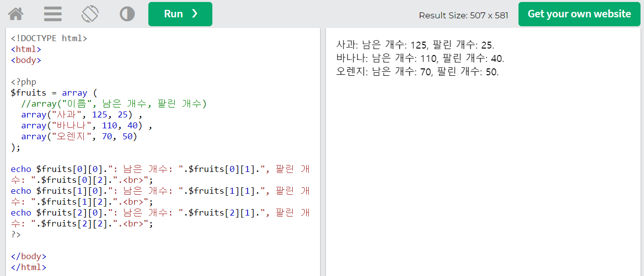Image resolution: width=644 pixels, height=276 pixels.
Task: Click the opening <body> tag line
Action: point(26,60)
